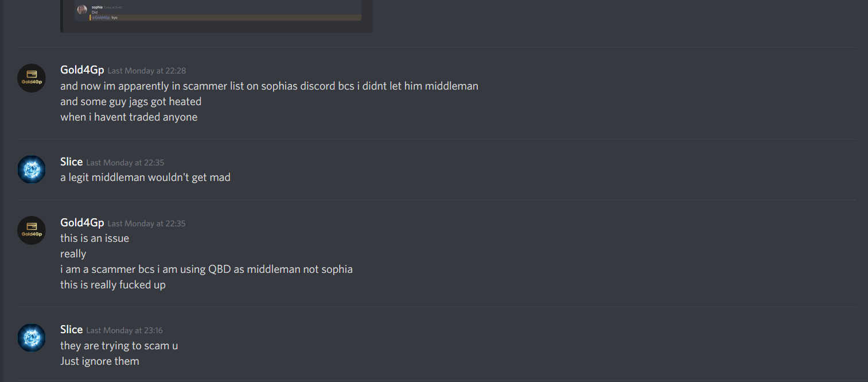Screen dimensions: 868x382
Task: Open the embedded screenshot thumbnail at top
Action: [x=216, y=16]
